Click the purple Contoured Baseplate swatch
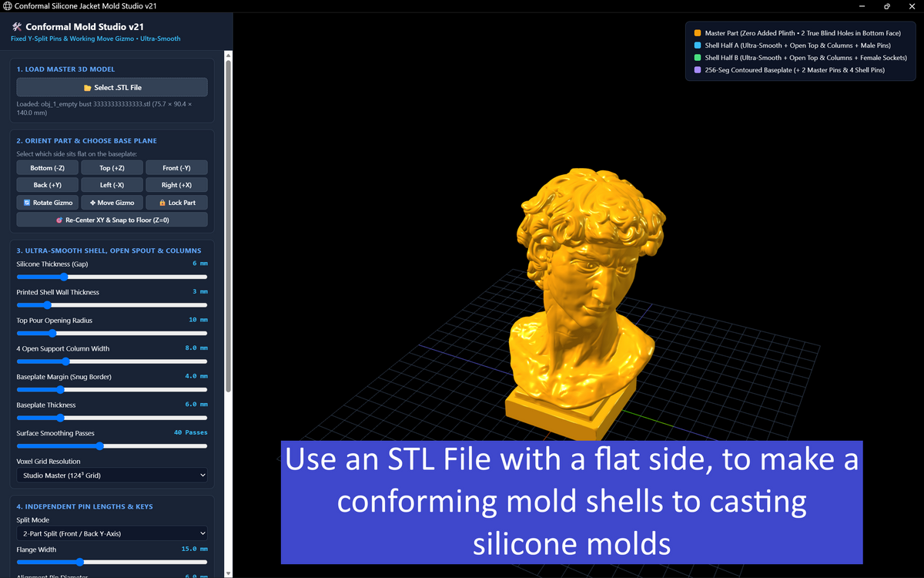The width and height of the screenshot is (924, 578). point(697,70)
